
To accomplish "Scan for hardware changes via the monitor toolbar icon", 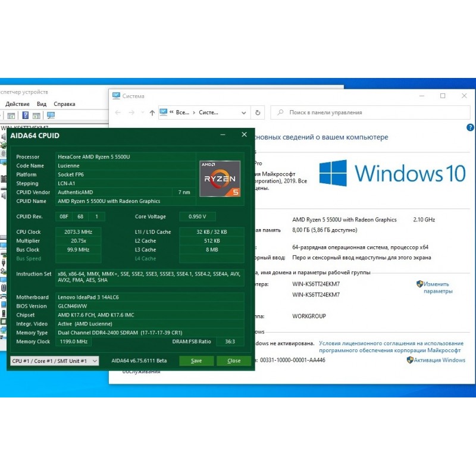I will point(51,115).
